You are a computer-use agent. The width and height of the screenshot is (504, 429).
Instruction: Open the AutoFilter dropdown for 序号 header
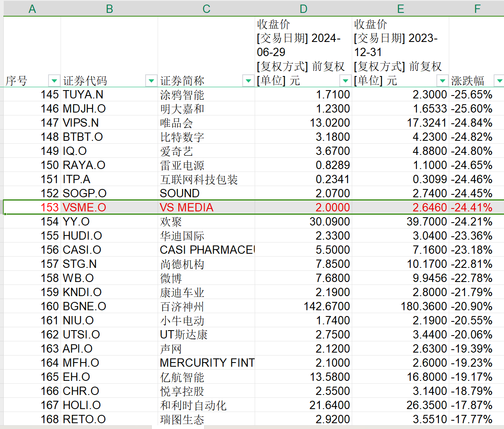pyautogui.click(x=54, y=81)
